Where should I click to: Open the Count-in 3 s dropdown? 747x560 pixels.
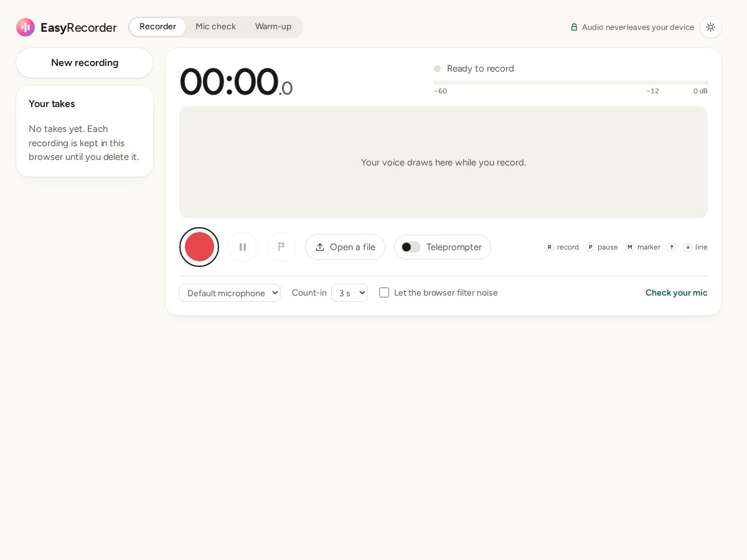click(x=349, y=292)
